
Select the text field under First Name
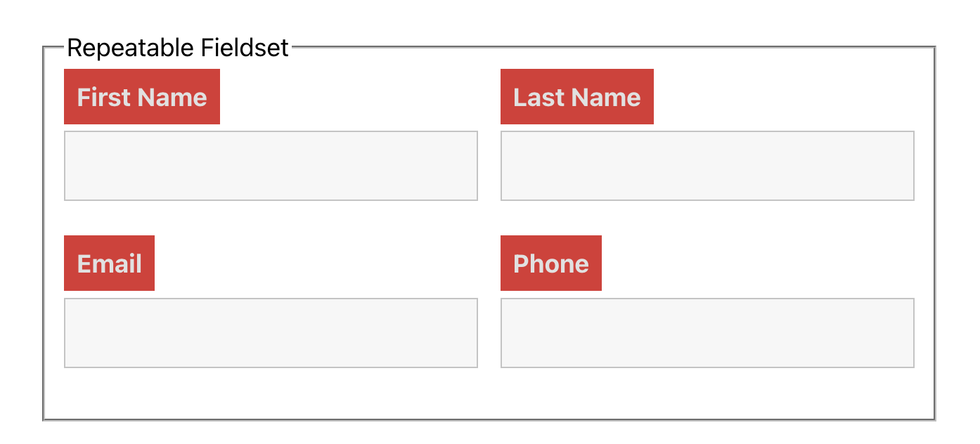click(271, 166)
